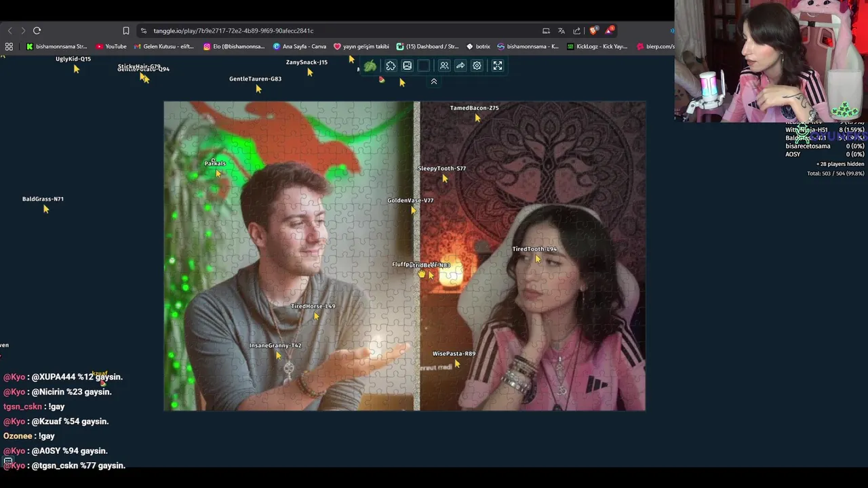
Task: Open the background color swatch in toolbar
Action: (424, 66)
